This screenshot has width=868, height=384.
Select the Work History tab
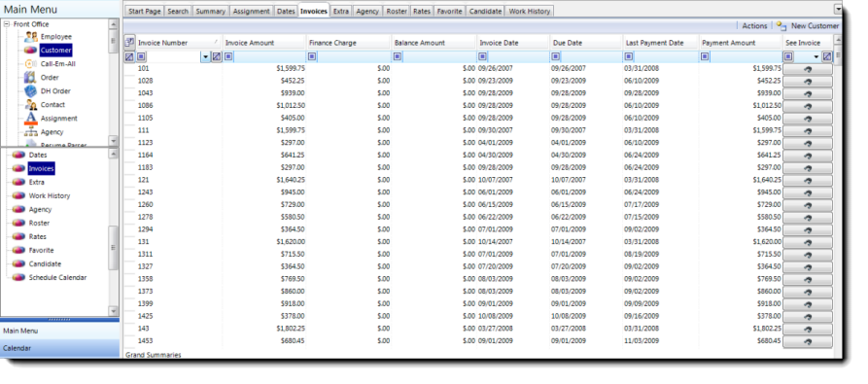click(529, 11)
